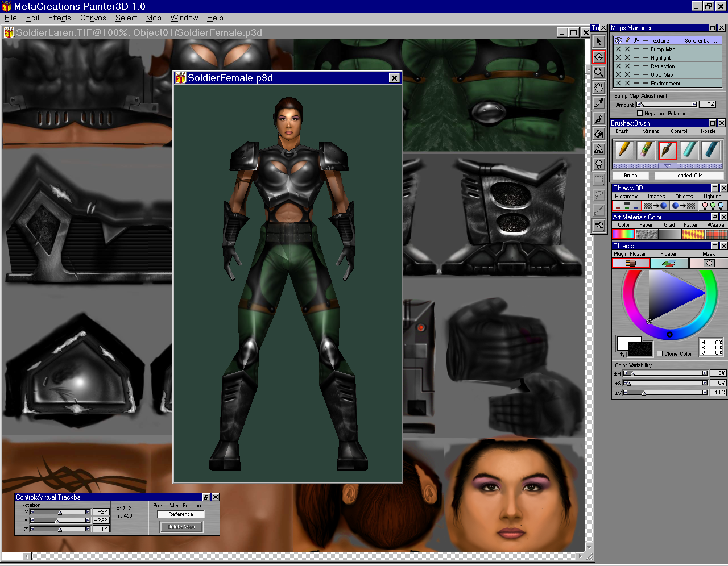The height and width of the screenshot is (566, 728).
Task: Enable Bump Map visibility X toggle
Action: [x=618, y=49]
